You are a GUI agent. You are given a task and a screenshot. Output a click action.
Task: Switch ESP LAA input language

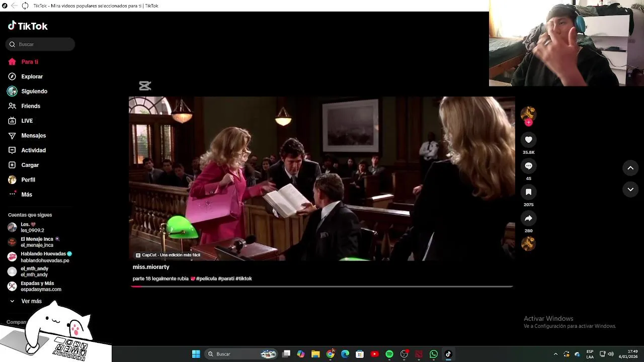(590, 354)
